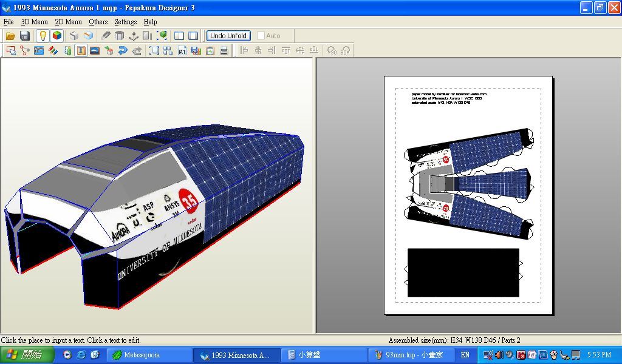Select the text input tool icon

pyautogui.click(x=81, y=51)
